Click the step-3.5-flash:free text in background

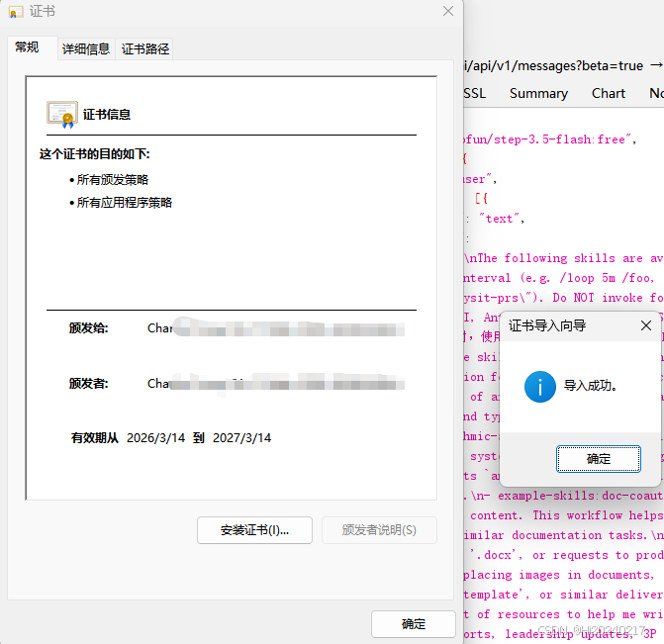559,139
